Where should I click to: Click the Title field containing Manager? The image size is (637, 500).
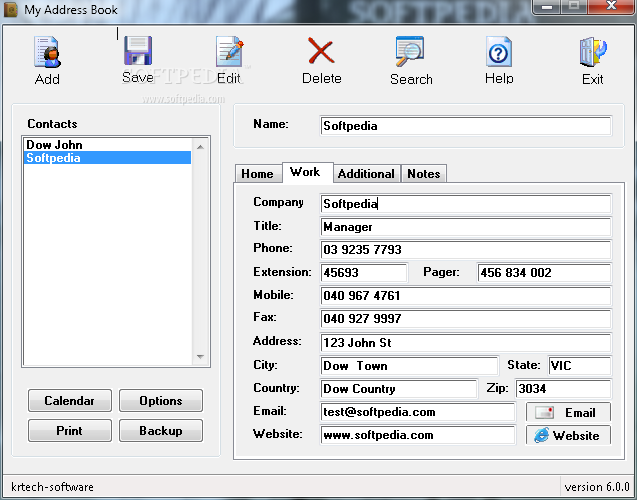point(466,227)
